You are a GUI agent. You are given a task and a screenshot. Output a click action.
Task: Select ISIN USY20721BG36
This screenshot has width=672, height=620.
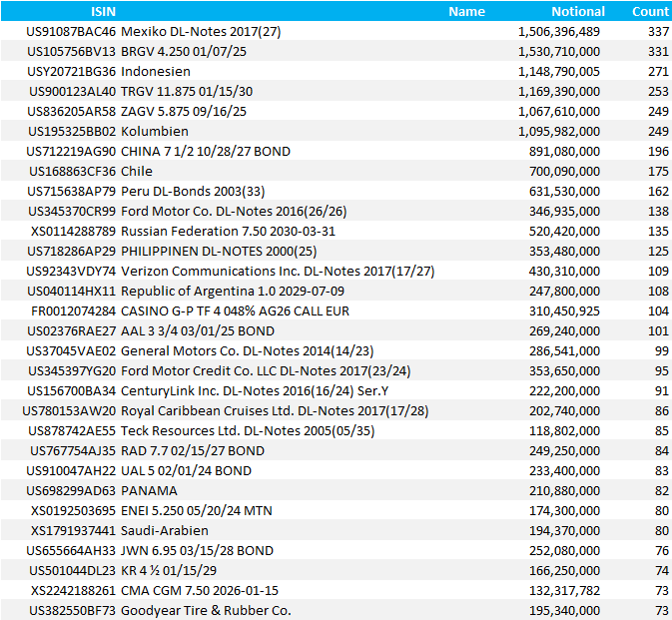[x=71, y=72]
